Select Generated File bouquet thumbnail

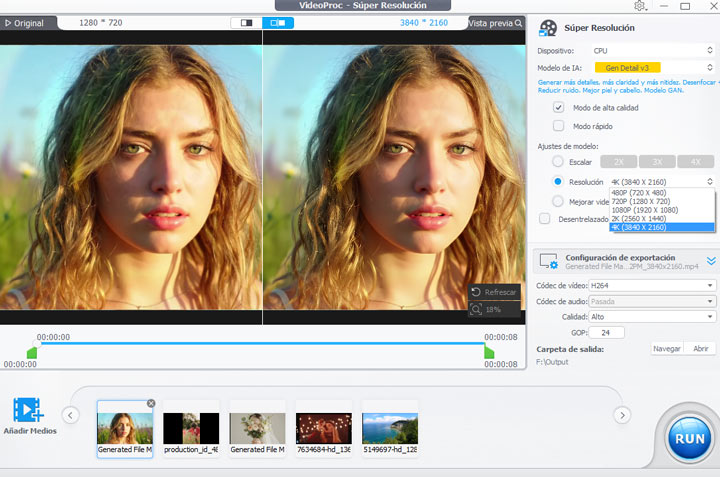257,428
